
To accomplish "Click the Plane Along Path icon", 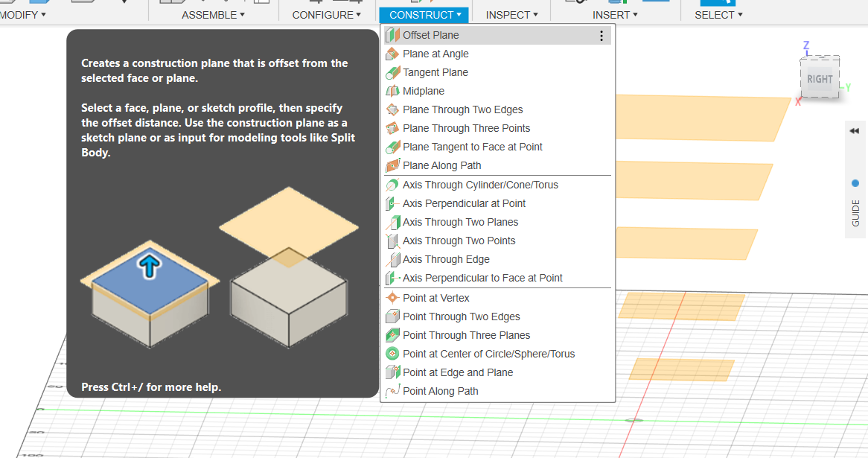I will coord(392,165).
